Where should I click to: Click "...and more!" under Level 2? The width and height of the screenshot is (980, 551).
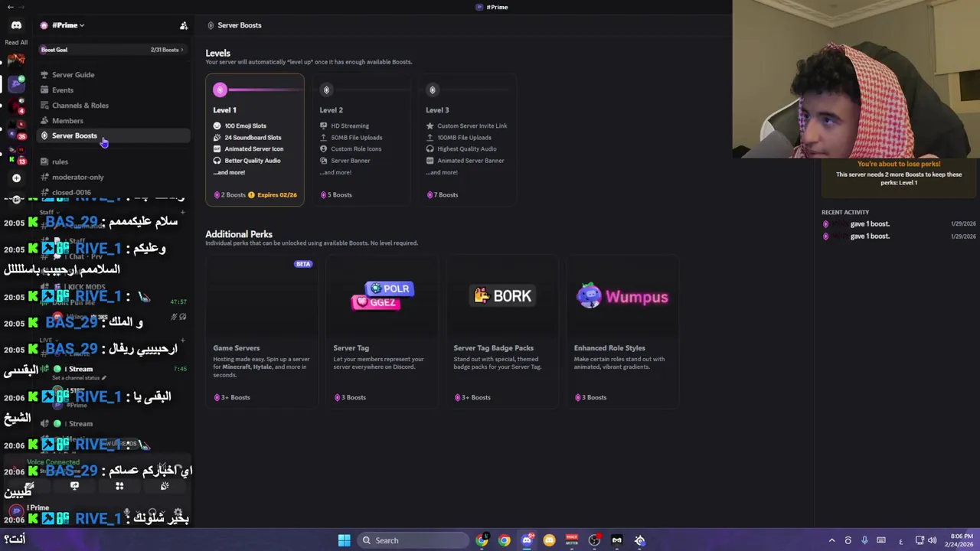[335, 172]
